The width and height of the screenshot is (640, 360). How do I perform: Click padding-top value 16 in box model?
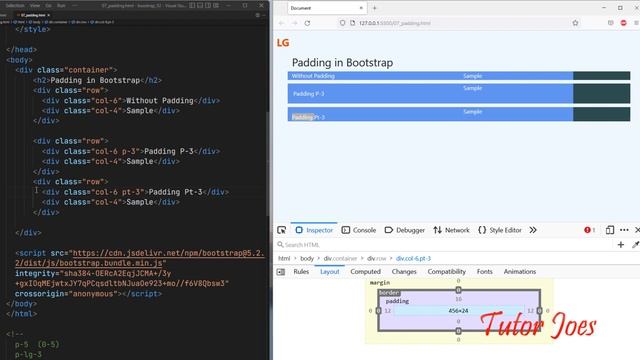coord(458,299)
